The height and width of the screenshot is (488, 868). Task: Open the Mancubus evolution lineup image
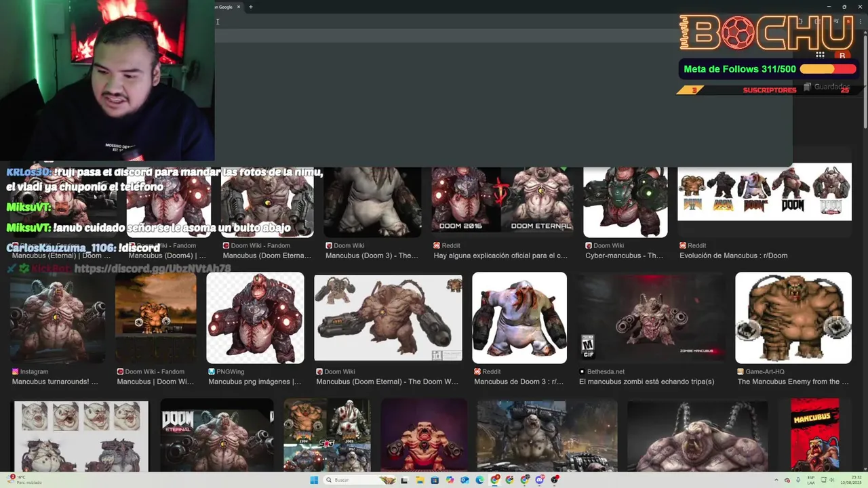[764, 192]
